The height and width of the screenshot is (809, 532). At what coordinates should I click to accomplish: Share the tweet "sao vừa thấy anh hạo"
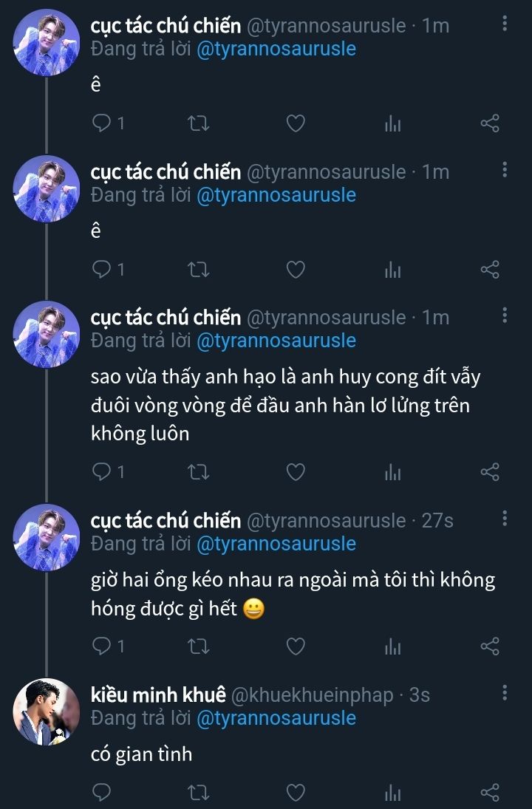pyautogui.click(x=490, y=471)
